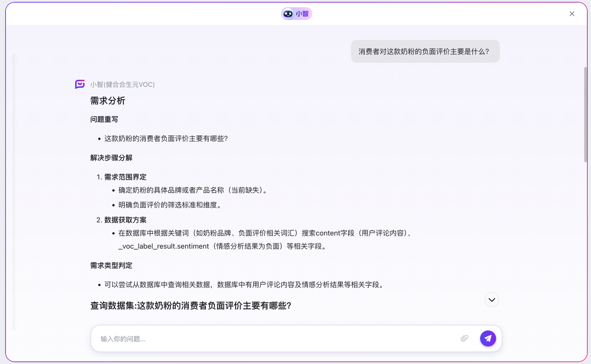
Task: Select the 需求范围界定 list item
Action: (125, 177)
